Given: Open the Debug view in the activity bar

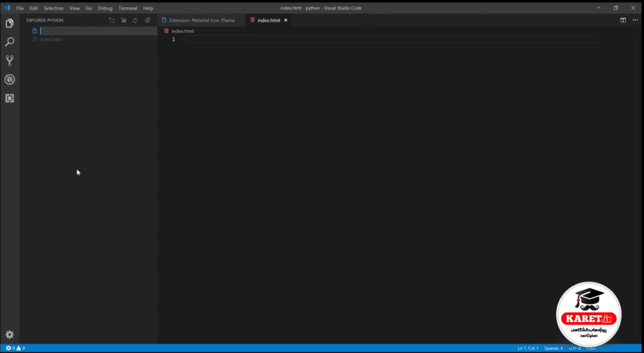Looking at the screenshot, I should (x=9, y=79).
